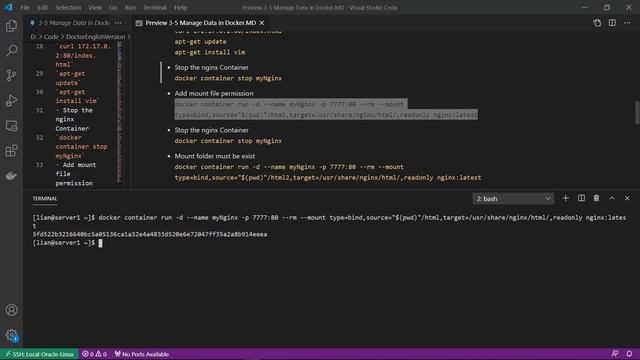The image size is (640, 360).
Task: Click the highlighted docker run command in preview
Action: (x=326, y=109)
